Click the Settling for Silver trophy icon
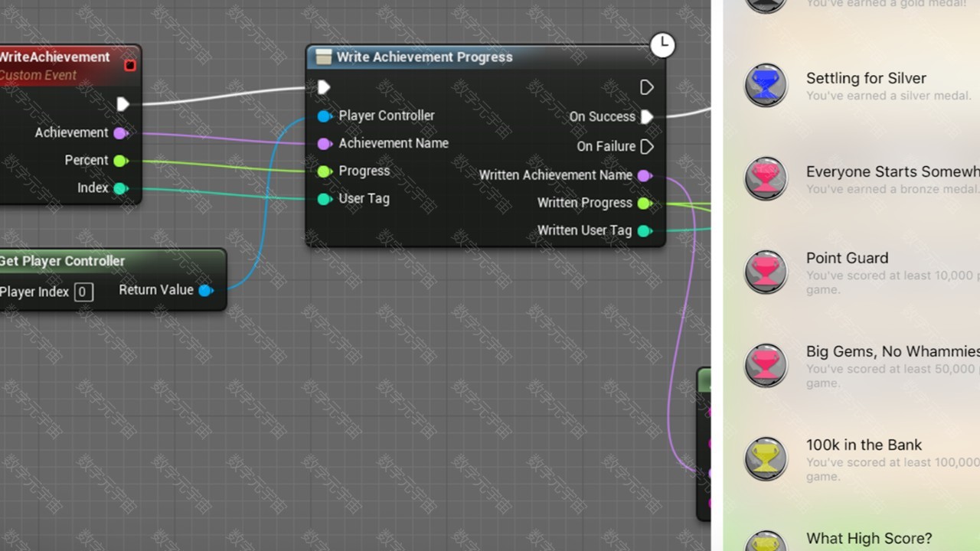This screenshot has height=551, width=980. tap(766, 85)
